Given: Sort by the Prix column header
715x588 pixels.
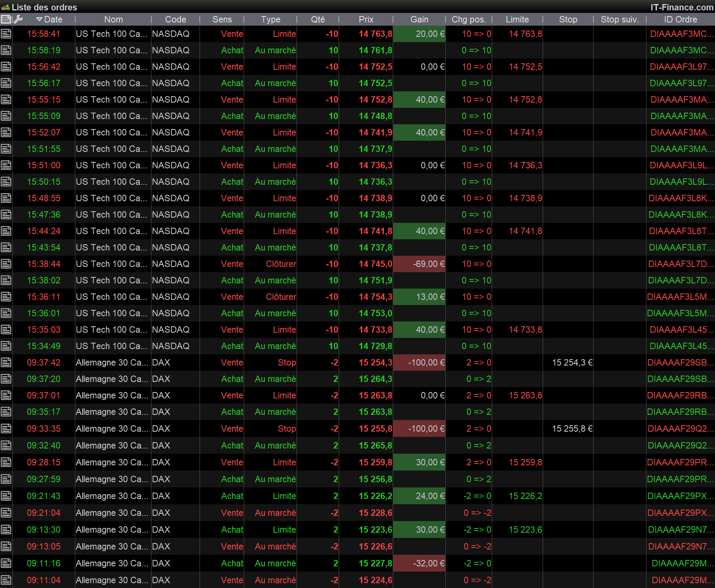Looking at the screenshot, I should click(x=366, y=19).
